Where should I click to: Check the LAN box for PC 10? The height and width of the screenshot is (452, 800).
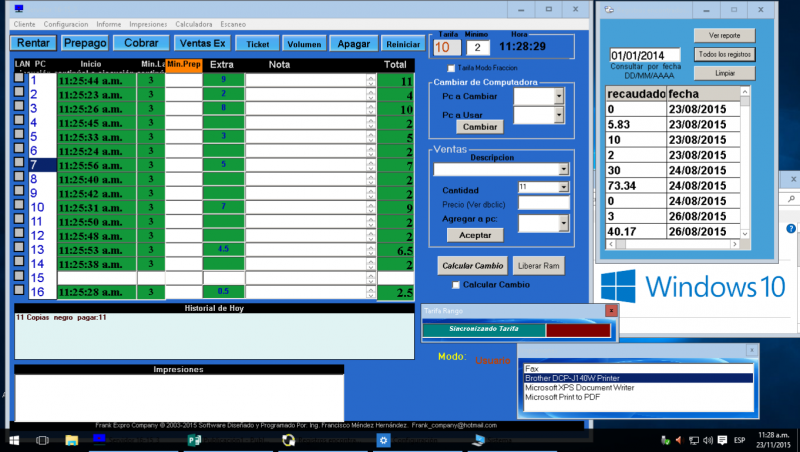19,205
